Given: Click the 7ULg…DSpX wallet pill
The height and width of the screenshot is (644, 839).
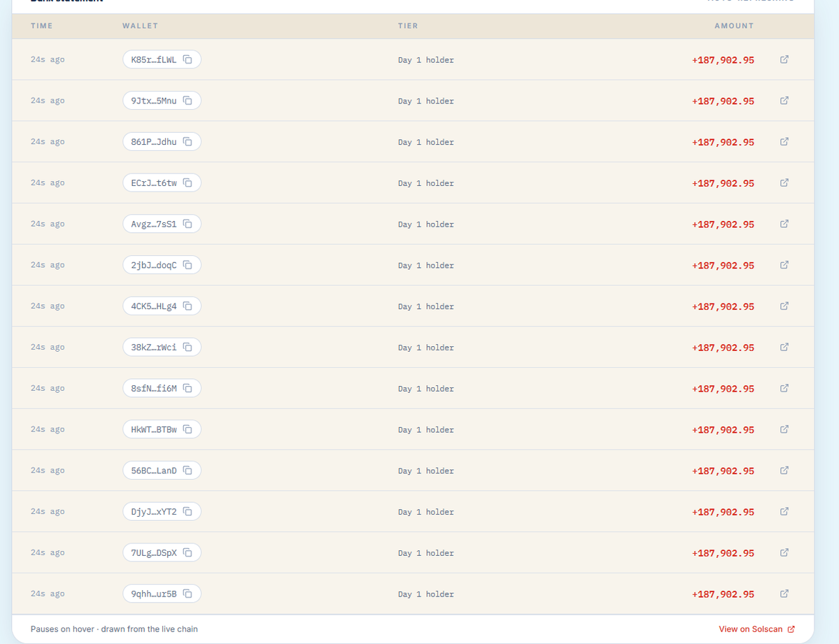Looking at the screenshot, I should pyautogui.click(x=162, y=552).
